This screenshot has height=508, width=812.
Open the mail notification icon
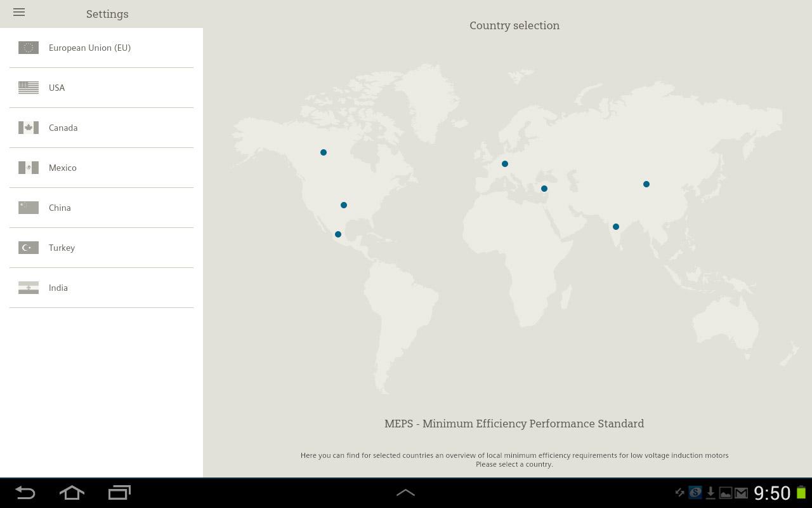click(741, 493)
